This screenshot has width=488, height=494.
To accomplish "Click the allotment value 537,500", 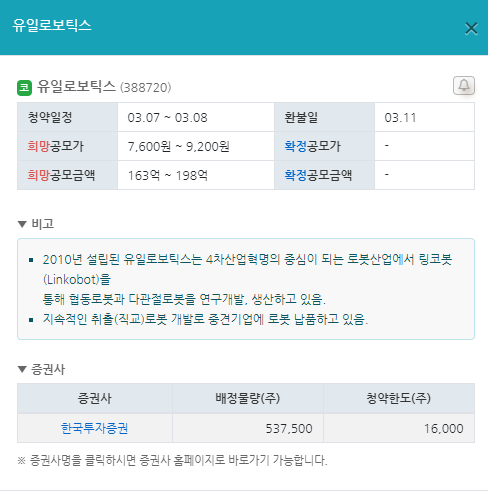I will tap(289, 429).
